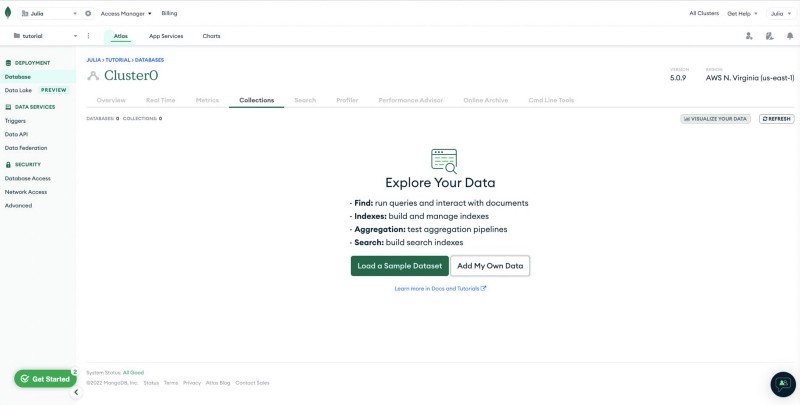Viewport: 800px width, 405px height.
Task: Open the alerts bell icon
Action: pyautogui.click(x=789, y=36)
